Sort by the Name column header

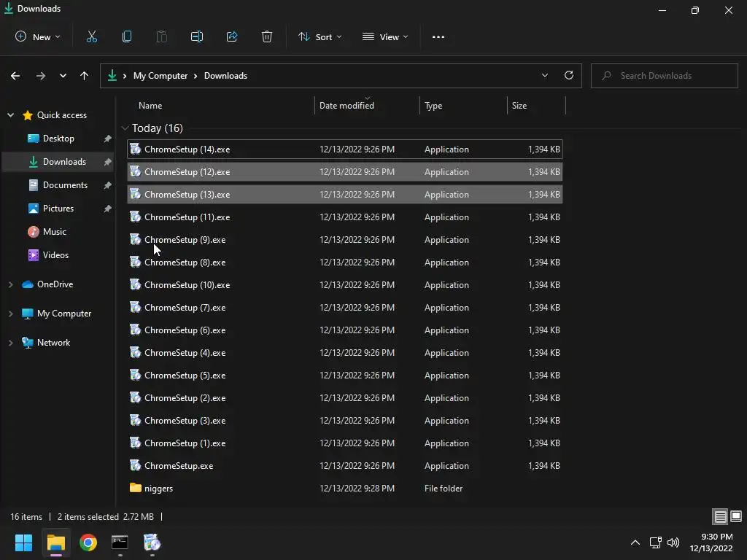(x=150, y=106)
